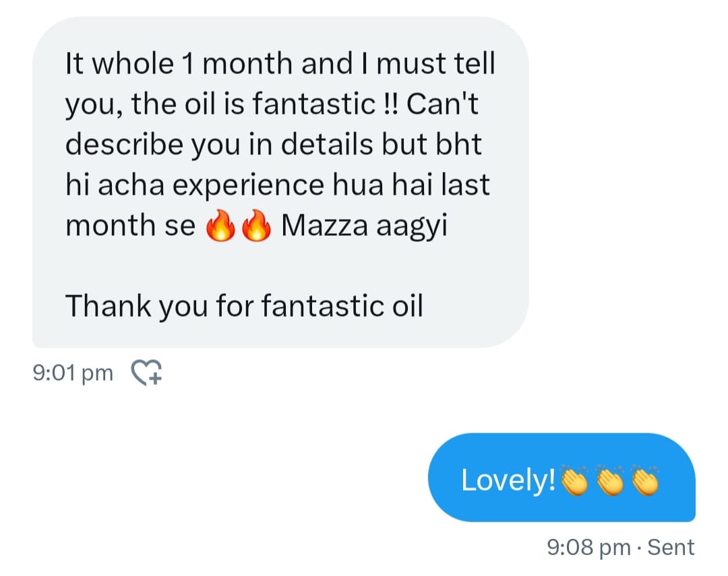Image resolution: width=728 pixels, height=576 pixels.
Task: Click the last clapping hands emoji
Action: point(645,480)
